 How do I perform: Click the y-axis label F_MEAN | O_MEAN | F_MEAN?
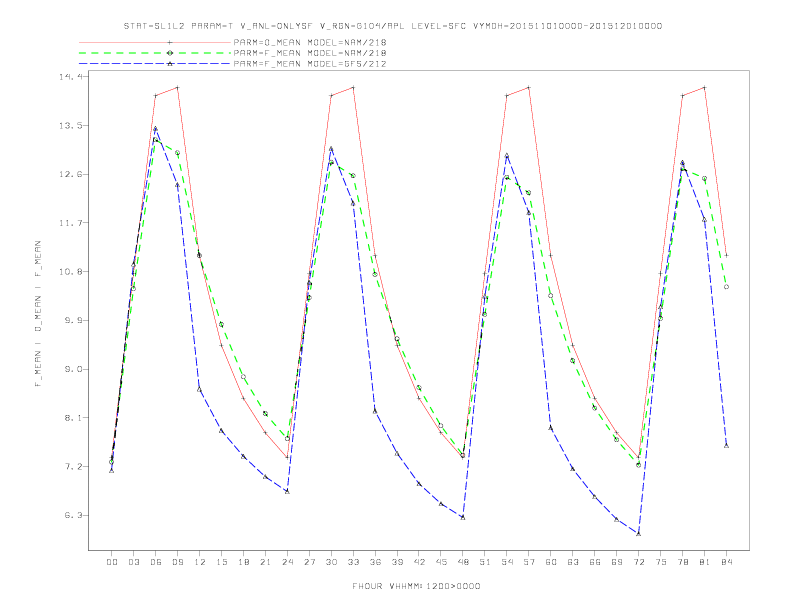pos(38,314)
